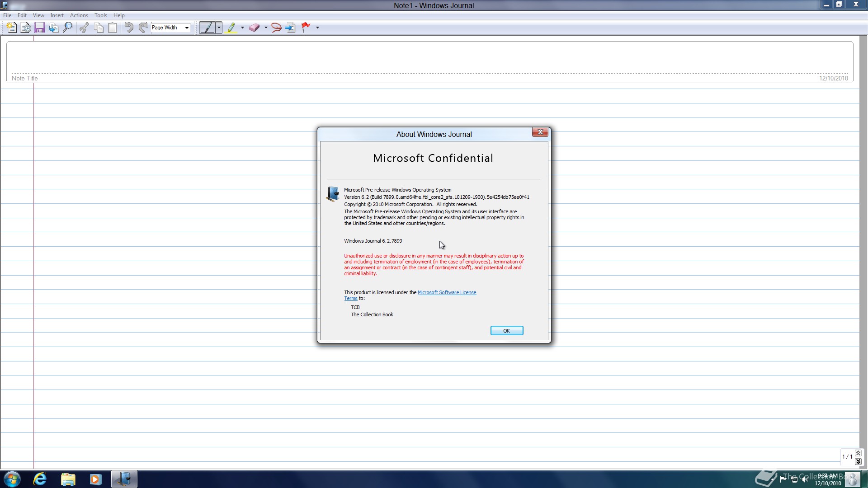Screen dimensions: 868x488
Task: Open the Microsoft Software License Terms link
Action: (447, 292)
